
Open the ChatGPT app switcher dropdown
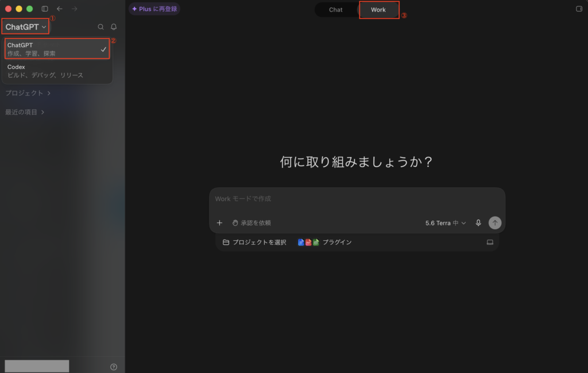25,26
